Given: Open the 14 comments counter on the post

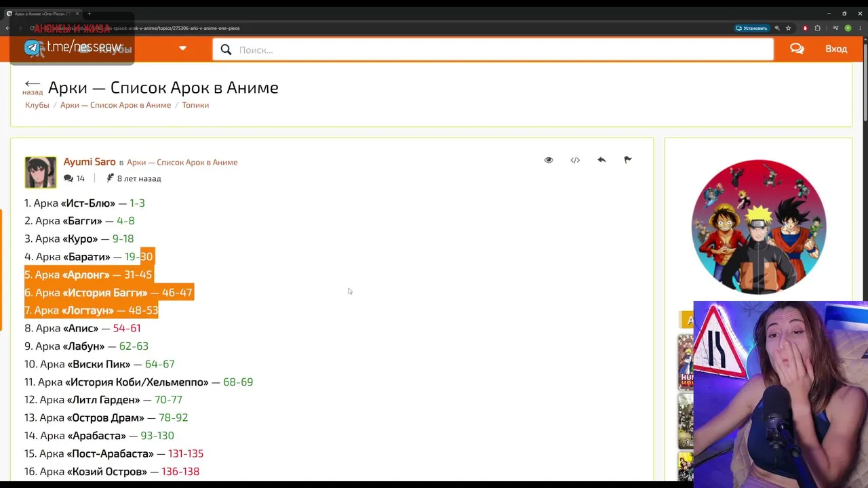Looking at the screenshot, I should (75, 178).
